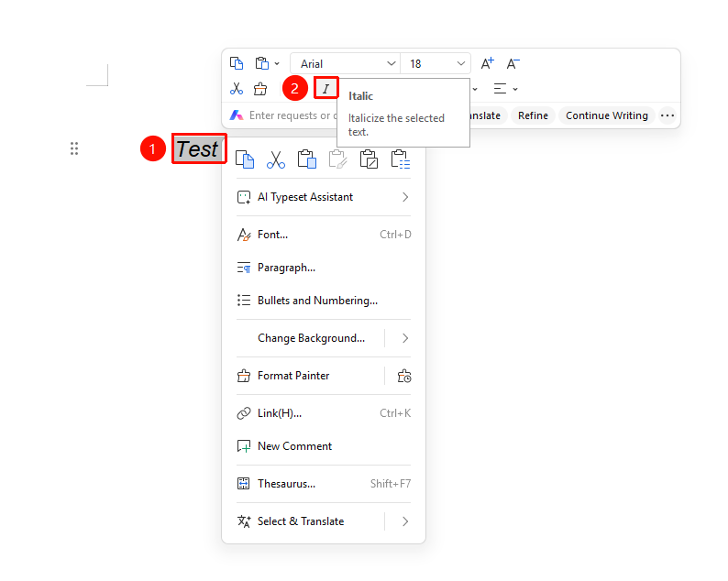Expand AI Typeset Assistant submenu arrow
The width and height of the screenshot is (728, 581).
405,197
